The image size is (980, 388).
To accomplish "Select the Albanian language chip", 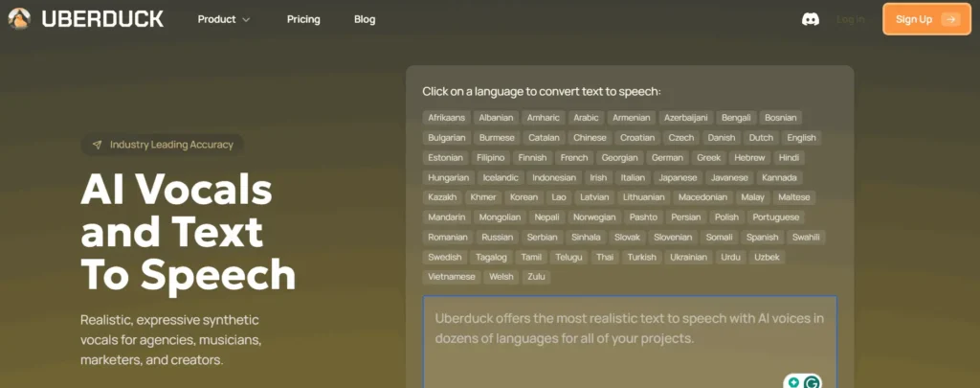I will tap(497, 118).
